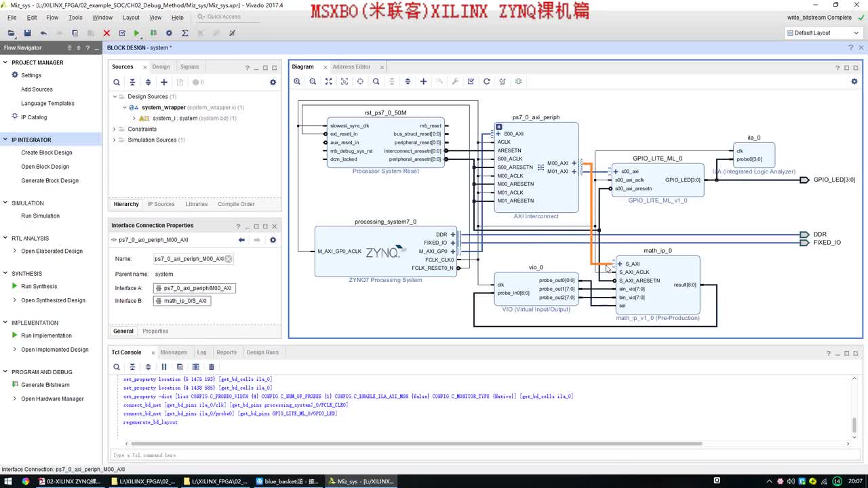This screenshot has height=488, width=868.
Task: Click the Save icon in main toolbar
Action: click(27, 33)
